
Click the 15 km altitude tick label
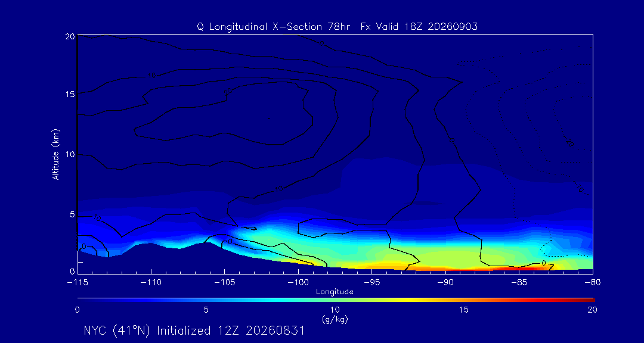click(70, 94)
